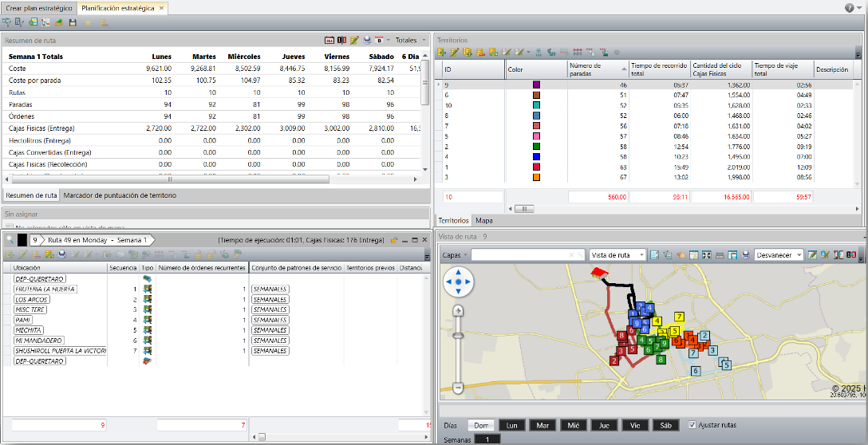
Task: Open the Totales dropdown
Action: pyautogui.click(x=410, y=41)
